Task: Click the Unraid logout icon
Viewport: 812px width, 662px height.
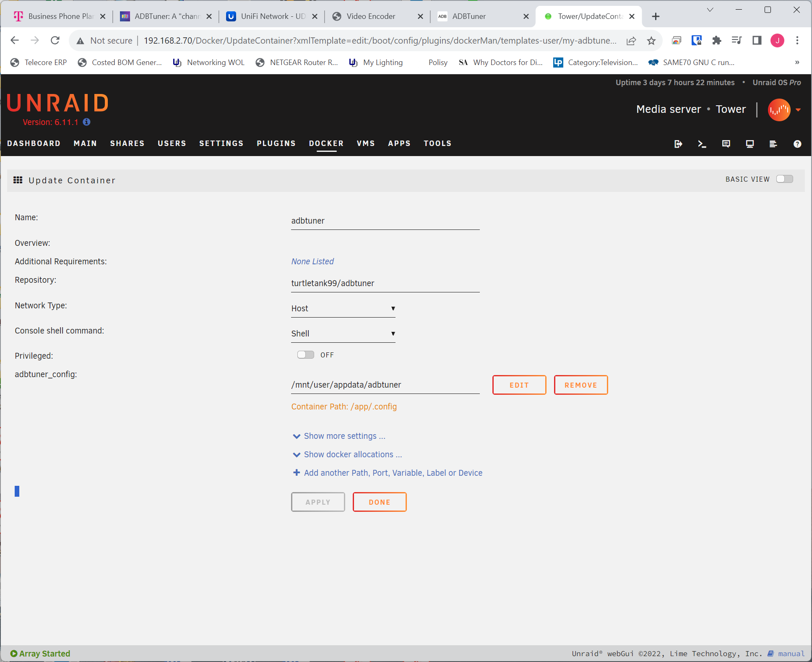Action: 678,144
